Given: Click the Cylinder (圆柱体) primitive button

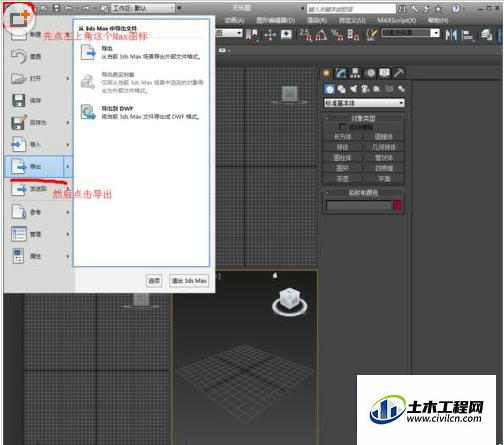Looking at the screenshot, I should (343, 158).
